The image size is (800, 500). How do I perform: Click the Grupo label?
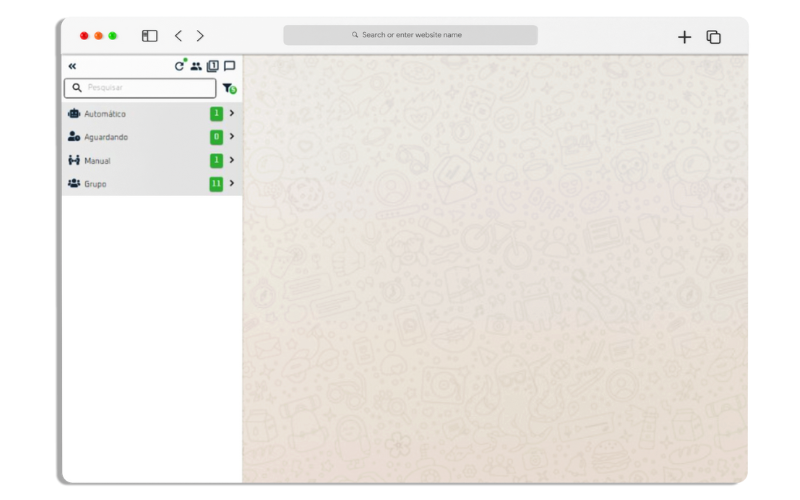coord(95,184)
